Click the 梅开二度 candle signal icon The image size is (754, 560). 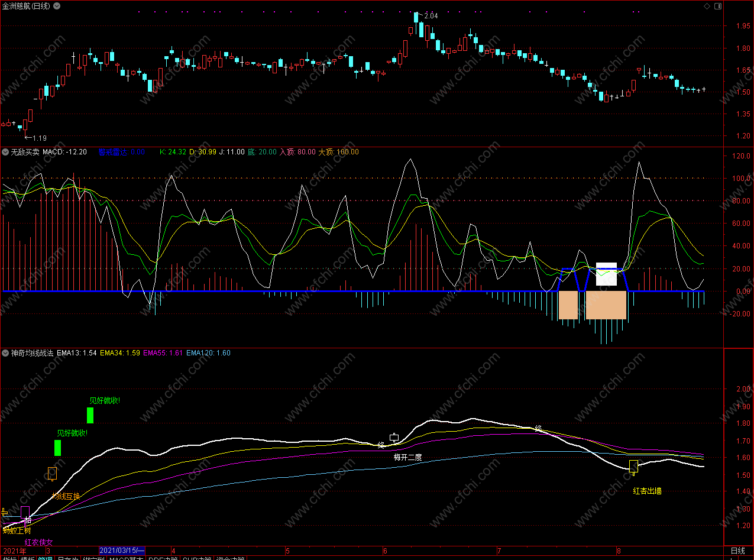[394, 438]
